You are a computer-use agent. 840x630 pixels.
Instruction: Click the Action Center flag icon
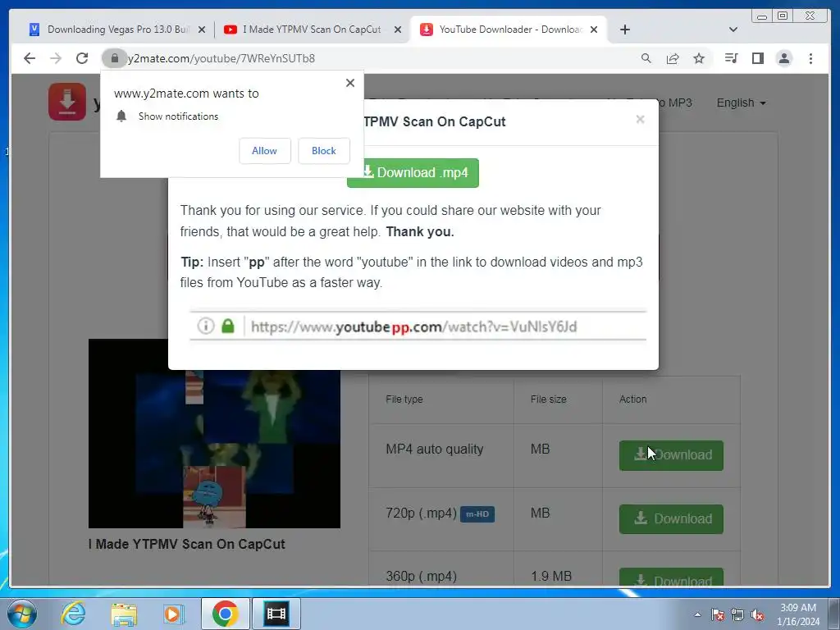click(718, 614)
